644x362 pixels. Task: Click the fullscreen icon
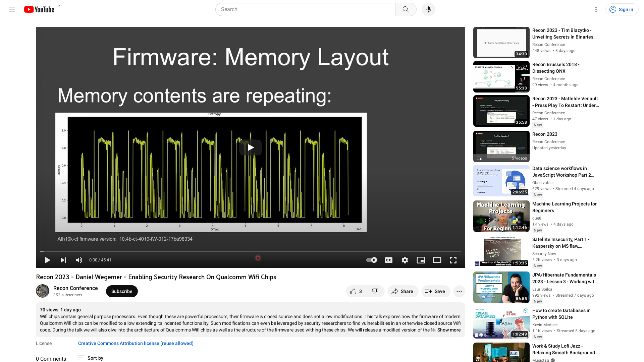click(453, 260)
